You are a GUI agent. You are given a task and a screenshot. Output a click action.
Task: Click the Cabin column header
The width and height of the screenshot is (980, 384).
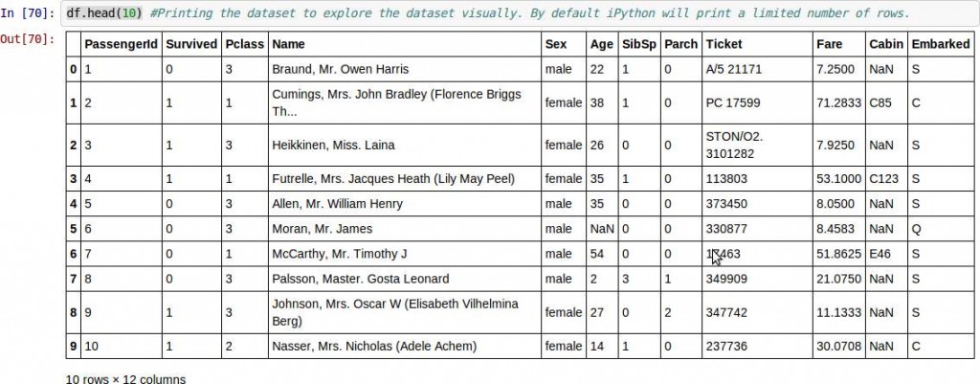click(x=885, y=45)
